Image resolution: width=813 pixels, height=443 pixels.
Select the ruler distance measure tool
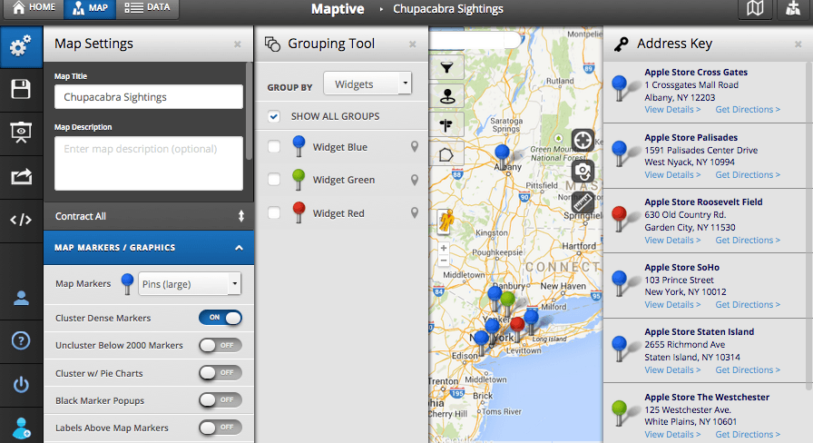582,202
